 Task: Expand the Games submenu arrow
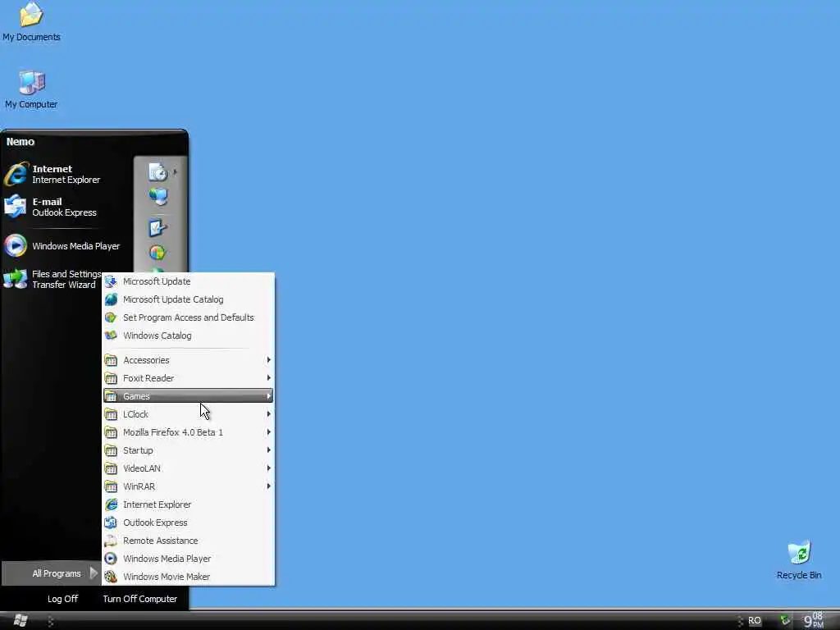pyautogui.click(x=268, y=396)
